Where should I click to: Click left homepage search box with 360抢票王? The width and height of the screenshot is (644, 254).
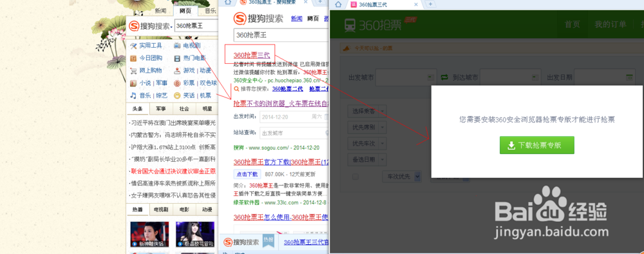[196, 26]
